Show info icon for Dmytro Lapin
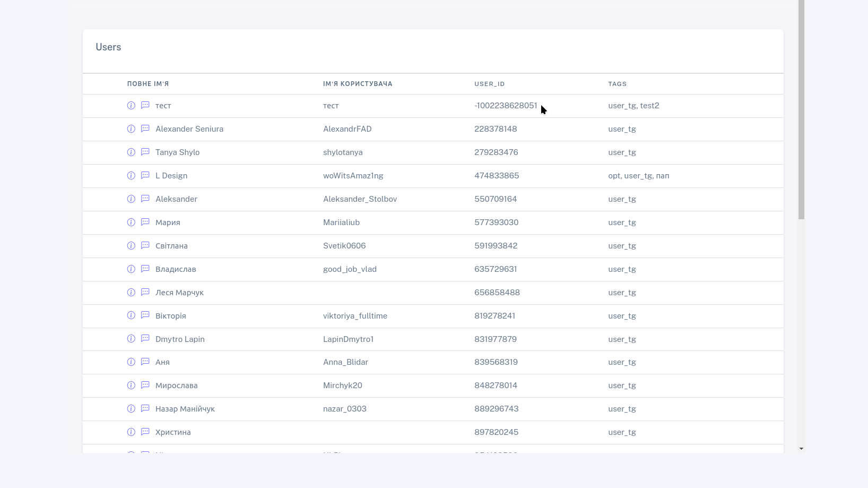The height and width of the screenshot is (488, 868). coord(131,339)
